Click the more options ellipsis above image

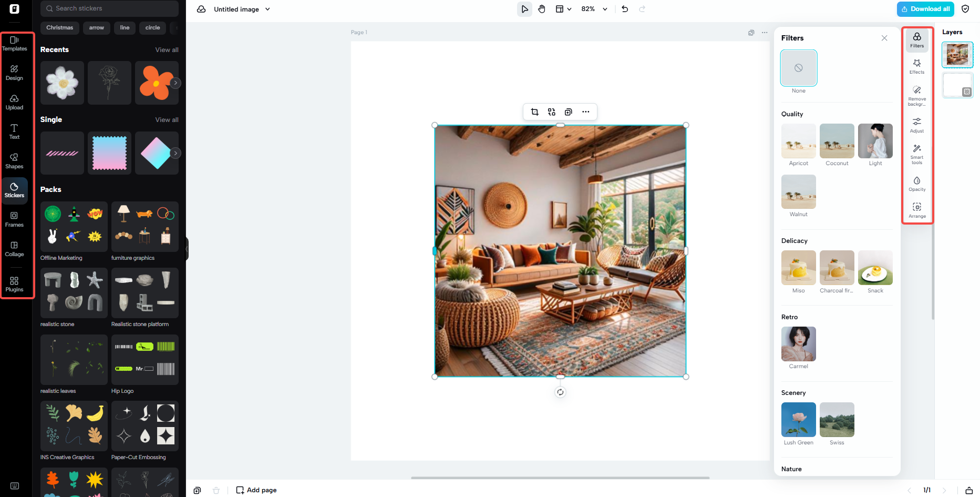tap(585, 111)
